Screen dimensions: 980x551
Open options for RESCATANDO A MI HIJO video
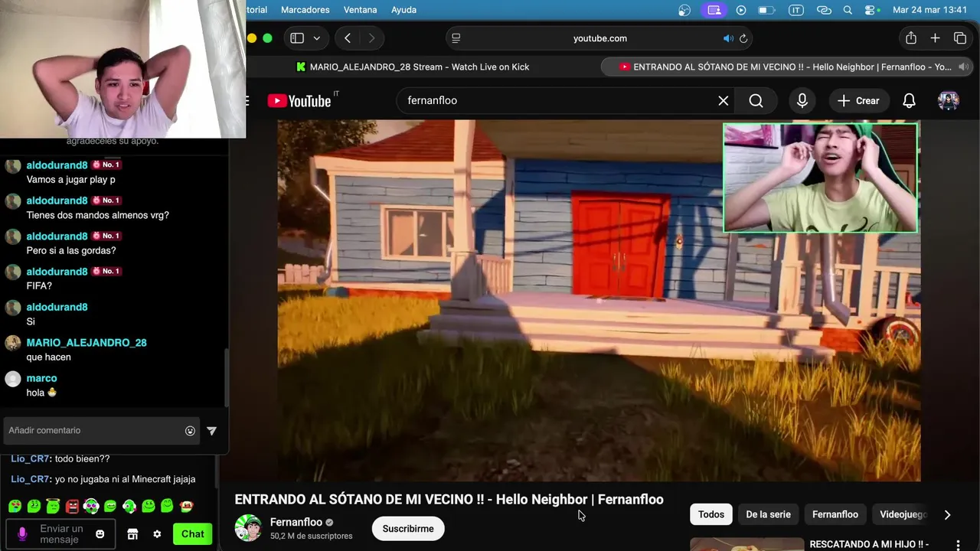click(x=958, y=545)
